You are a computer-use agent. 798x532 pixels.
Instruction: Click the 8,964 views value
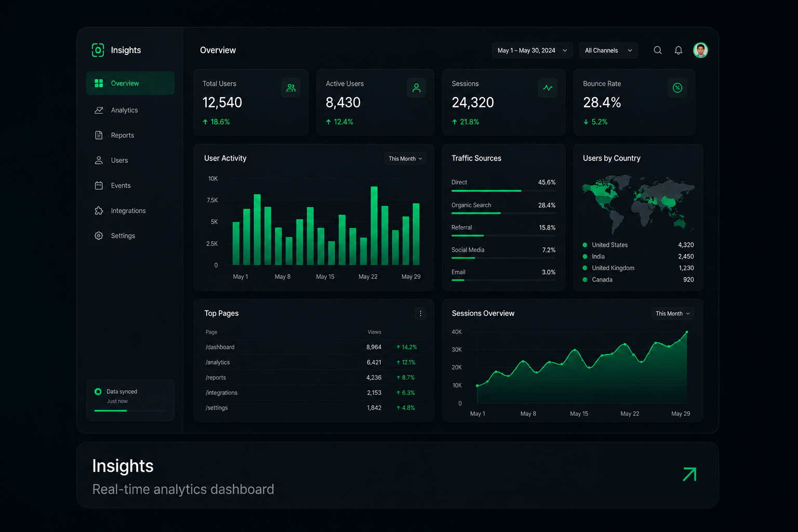374,347
